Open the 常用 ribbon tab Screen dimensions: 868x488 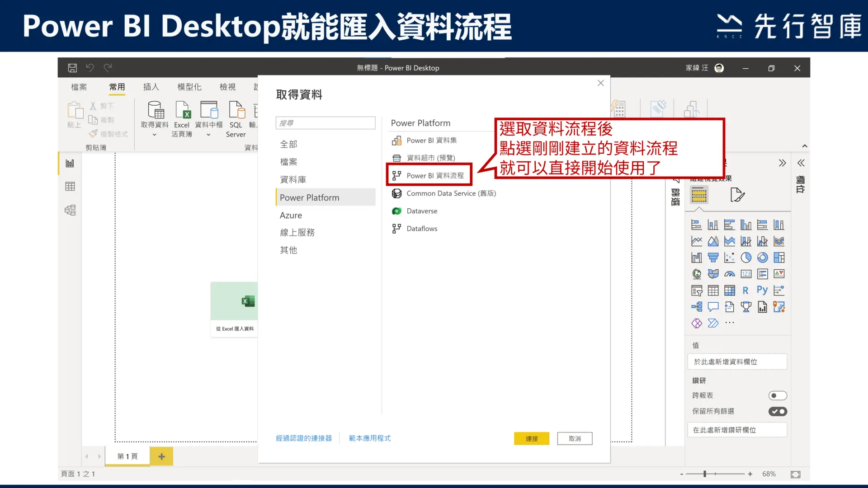[117, 87]
